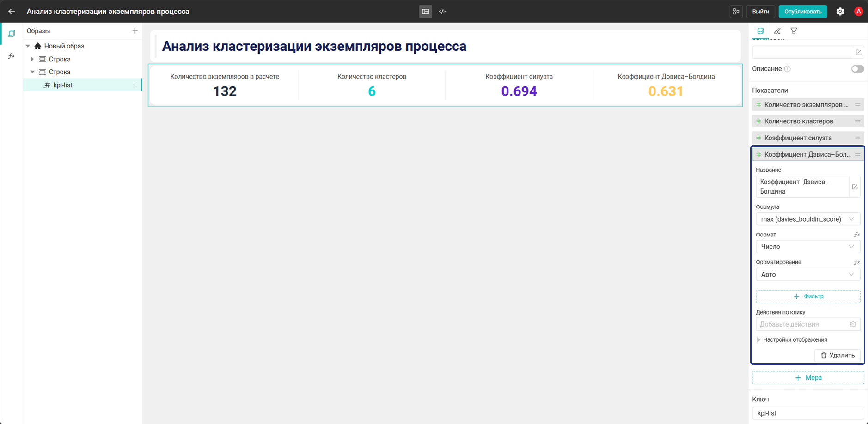Select the kpi-list tree item
The height and width of the screenshot is (424, 868).
pos(82,85)
